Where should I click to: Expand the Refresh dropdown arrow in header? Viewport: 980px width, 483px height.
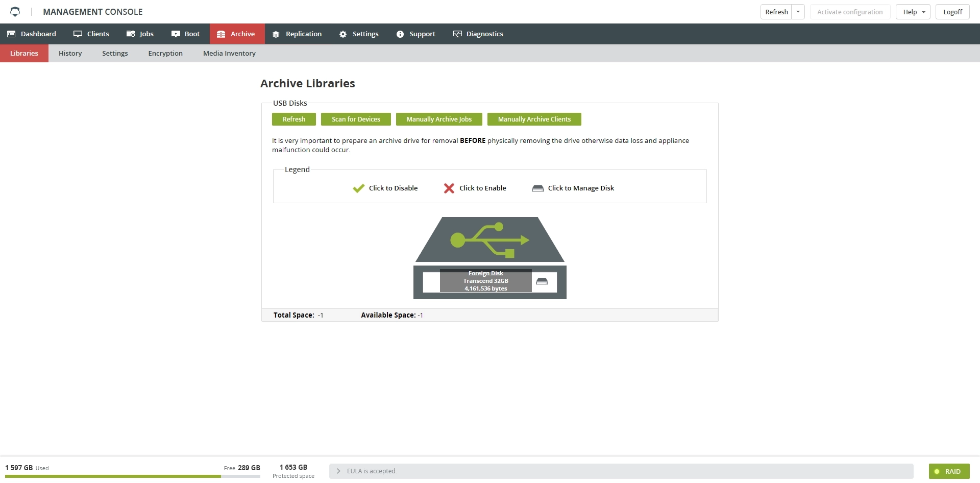point(798,12)
